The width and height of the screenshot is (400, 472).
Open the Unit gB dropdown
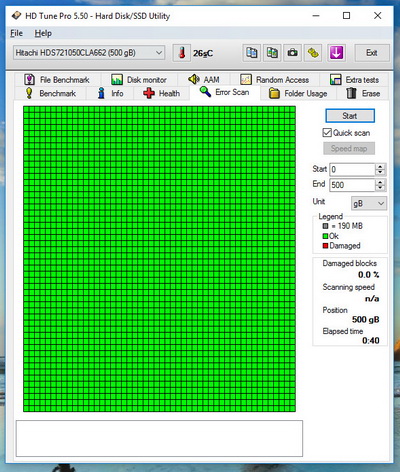(369, 203)
